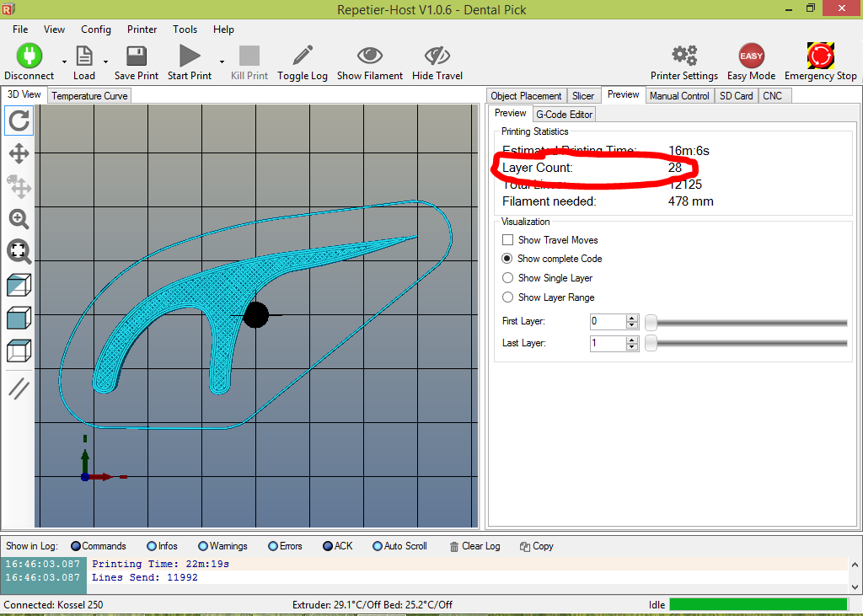Open the Tools menu

(185, 29)
